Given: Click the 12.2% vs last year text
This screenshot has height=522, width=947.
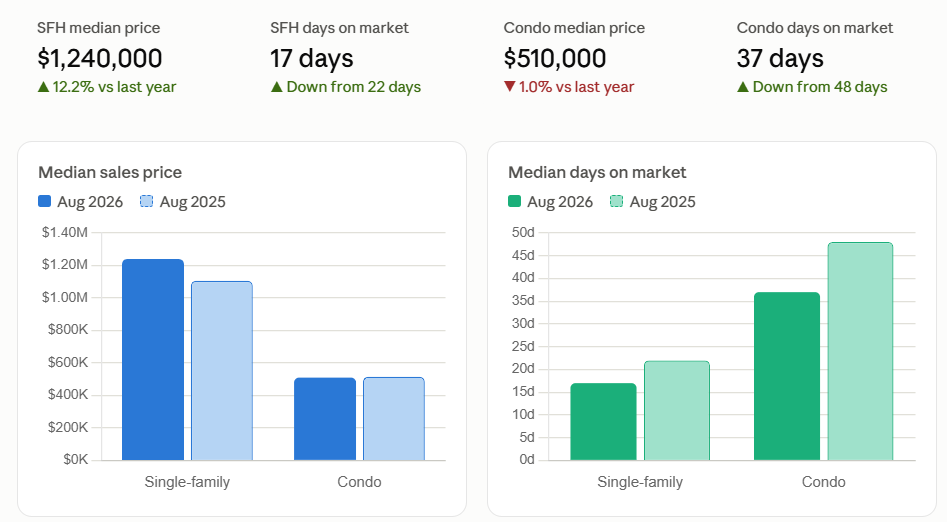Looking at the screenshot, I should (114, 87).
